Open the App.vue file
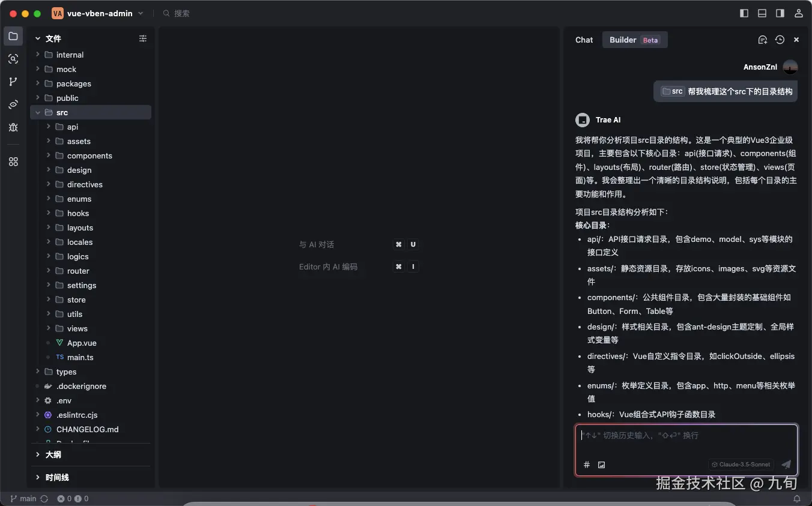 click(91, 343)
